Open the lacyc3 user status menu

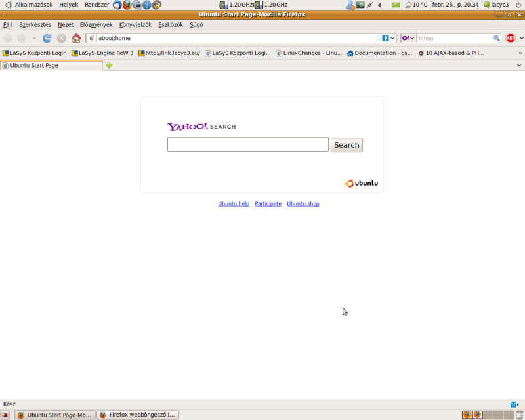coord(496,5)
